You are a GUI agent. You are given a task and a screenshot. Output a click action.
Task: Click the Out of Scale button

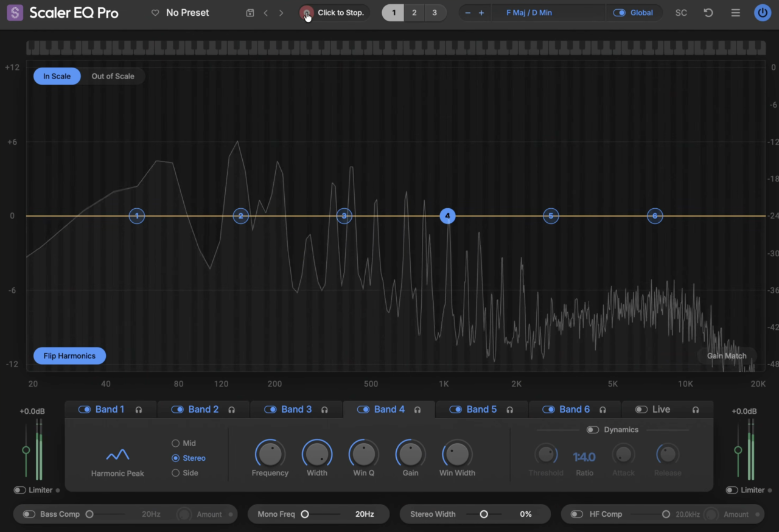113,76
